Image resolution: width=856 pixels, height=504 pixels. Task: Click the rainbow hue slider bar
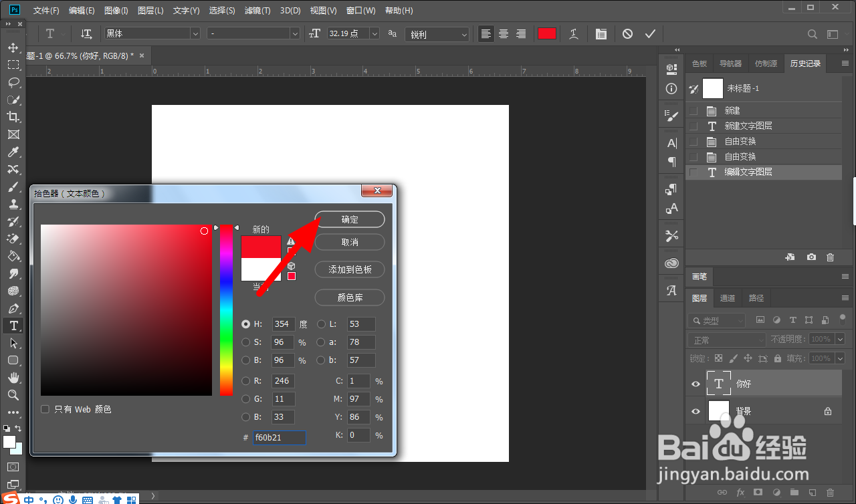[227, 309]
